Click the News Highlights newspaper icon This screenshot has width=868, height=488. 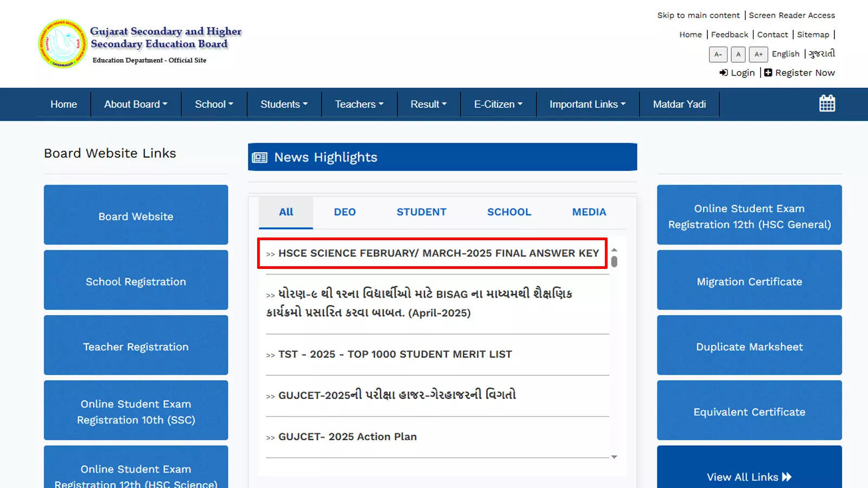pos(260,157)
